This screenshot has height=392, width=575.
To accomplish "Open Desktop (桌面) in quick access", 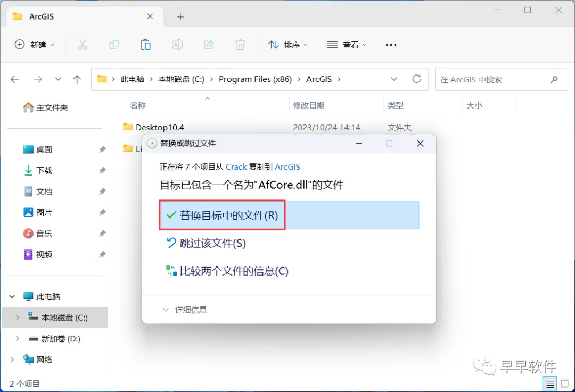I will pos(38,149).
